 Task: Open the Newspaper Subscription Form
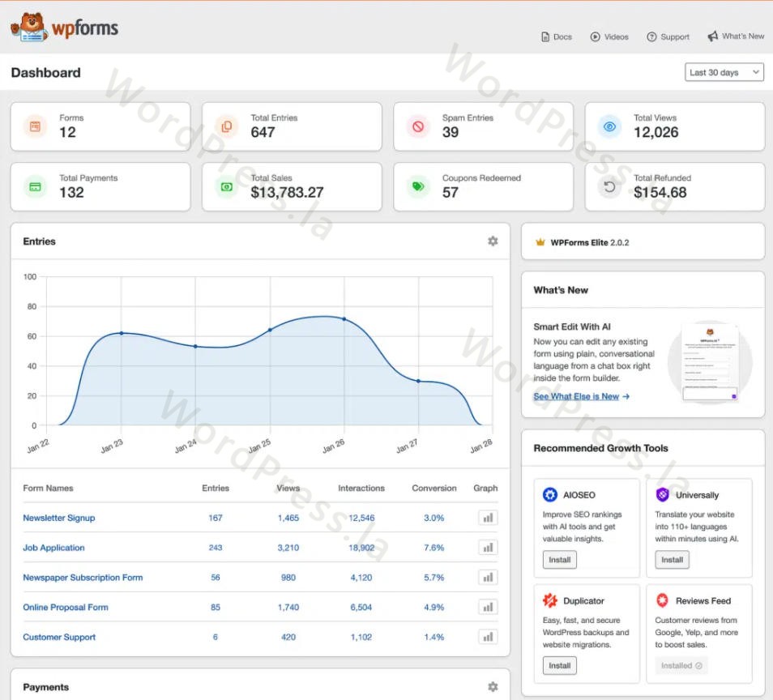(83, 577)
